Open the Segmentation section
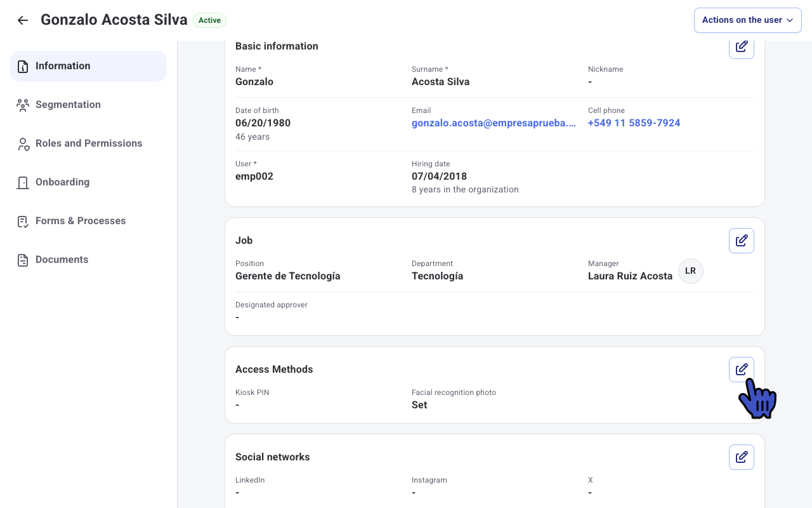This screenshot has width=812, height=508. 88,105
